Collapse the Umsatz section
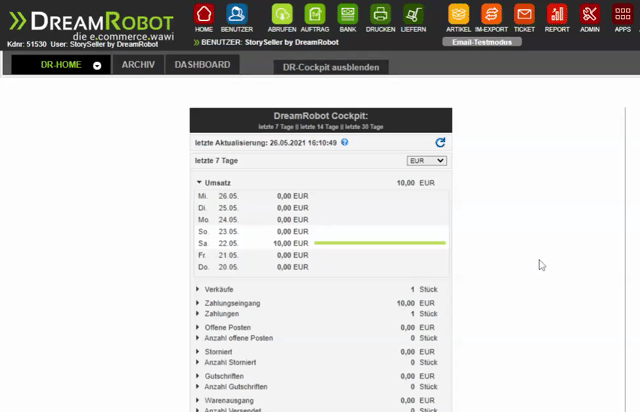The height and width of the screenshot is (412, 640). tap(199, 182)
